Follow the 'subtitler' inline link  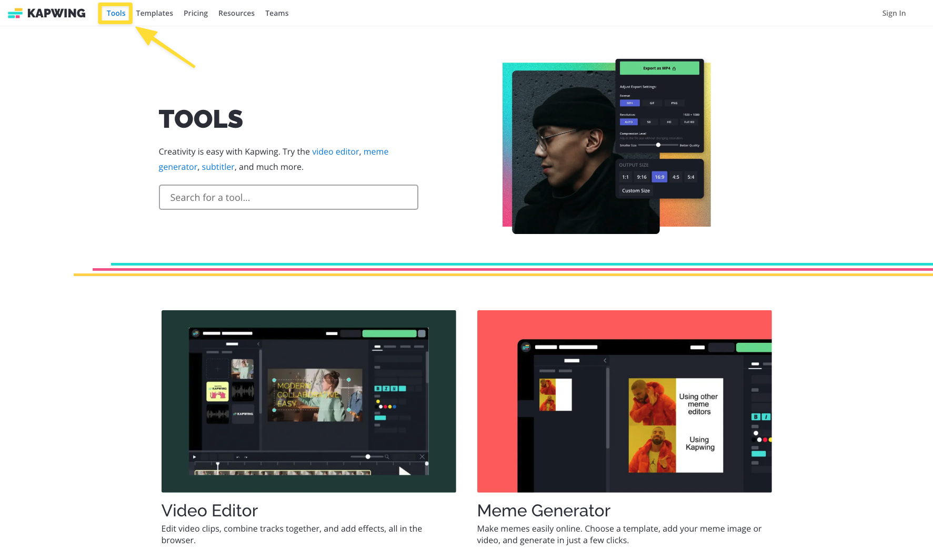[218, 167]
